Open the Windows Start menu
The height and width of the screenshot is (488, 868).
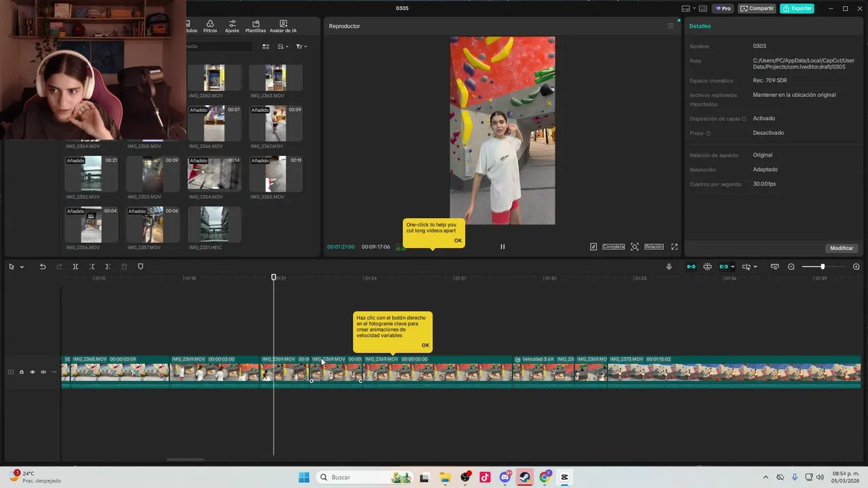click(304, 477)
